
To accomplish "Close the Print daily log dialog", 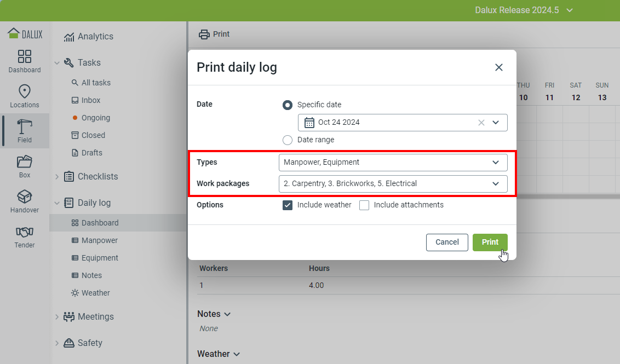I will tap(498, 67).
